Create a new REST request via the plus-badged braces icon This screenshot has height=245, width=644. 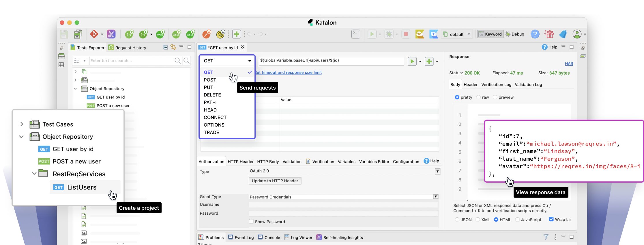point(129,34)
